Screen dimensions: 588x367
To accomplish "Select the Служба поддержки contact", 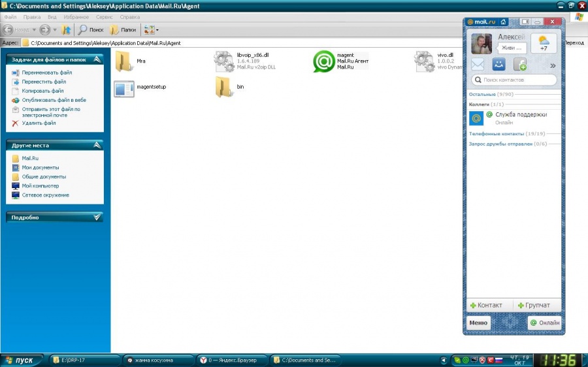I will click(514, 118).
